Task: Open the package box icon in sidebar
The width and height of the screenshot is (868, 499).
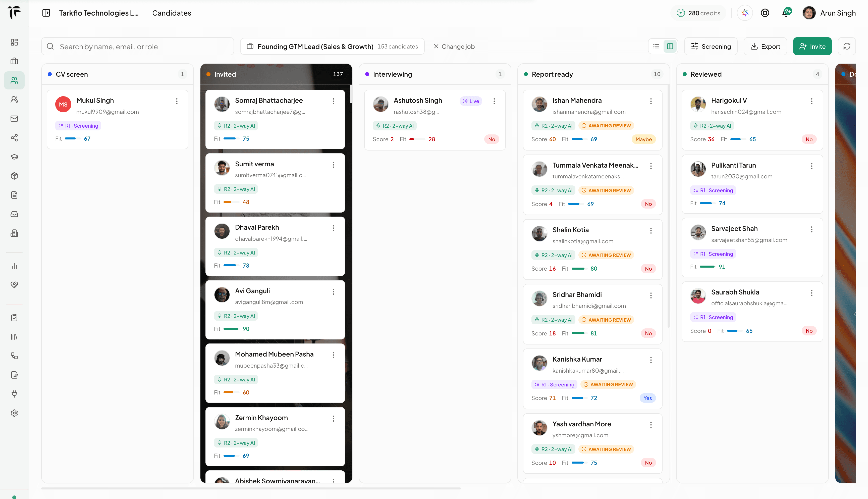Action: (x=14, y=176)
